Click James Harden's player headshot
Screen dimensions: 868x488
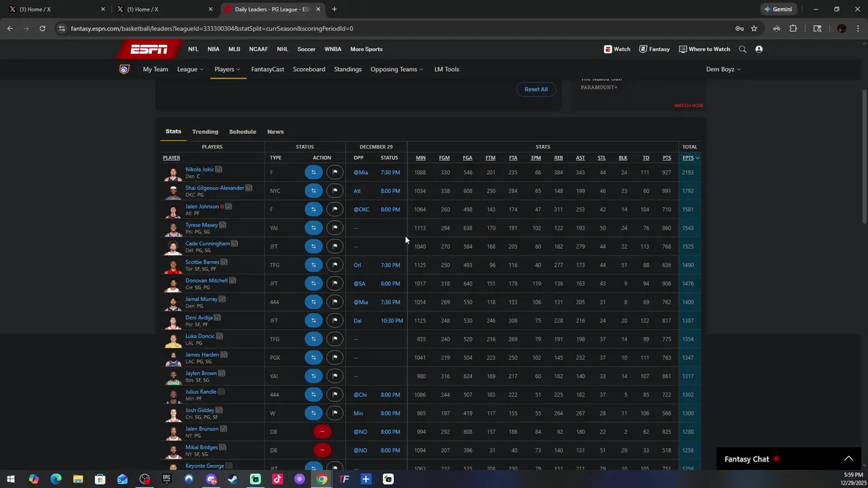pyautogui.click(x=173, y=359)
